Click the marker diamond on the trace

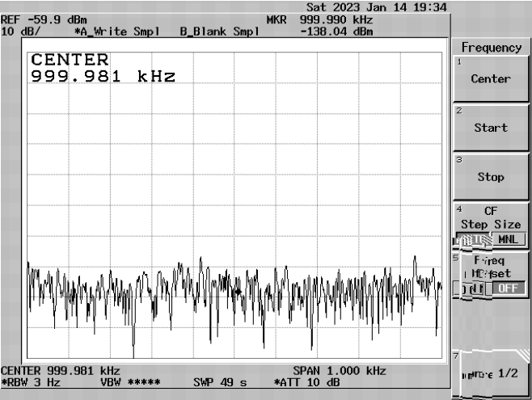point(239,292)
